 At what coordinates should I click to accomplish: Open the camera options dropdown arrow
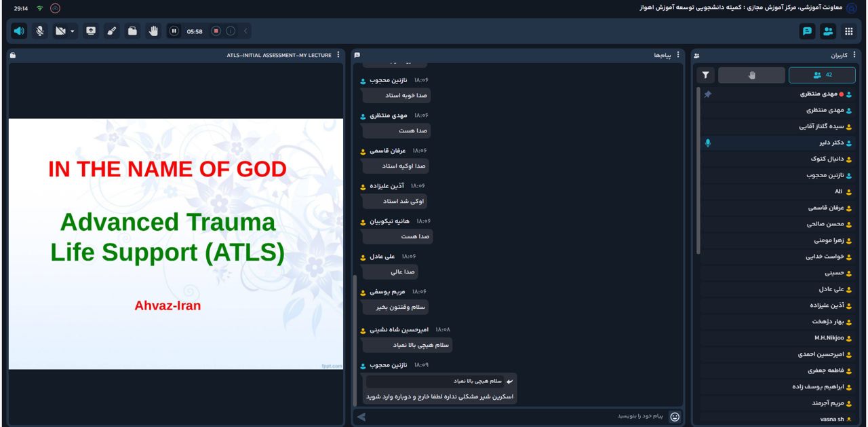coord(73,31)
